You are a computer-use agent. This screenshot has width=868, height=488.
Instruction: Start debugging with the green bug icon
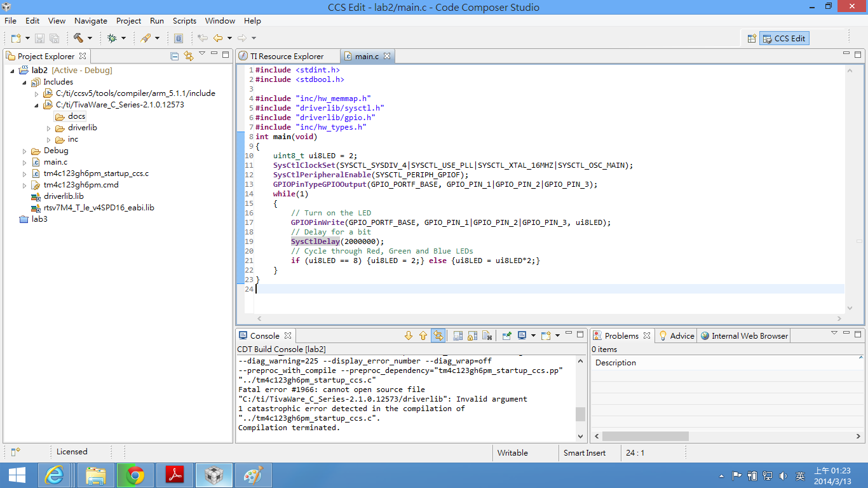(112, 38)
